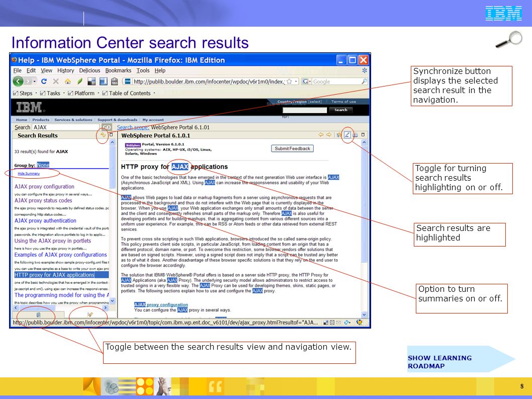This screenshot has height=399, width=532.
Task: Toggle the Steps checkbox
Action: (x=15, y=93)
